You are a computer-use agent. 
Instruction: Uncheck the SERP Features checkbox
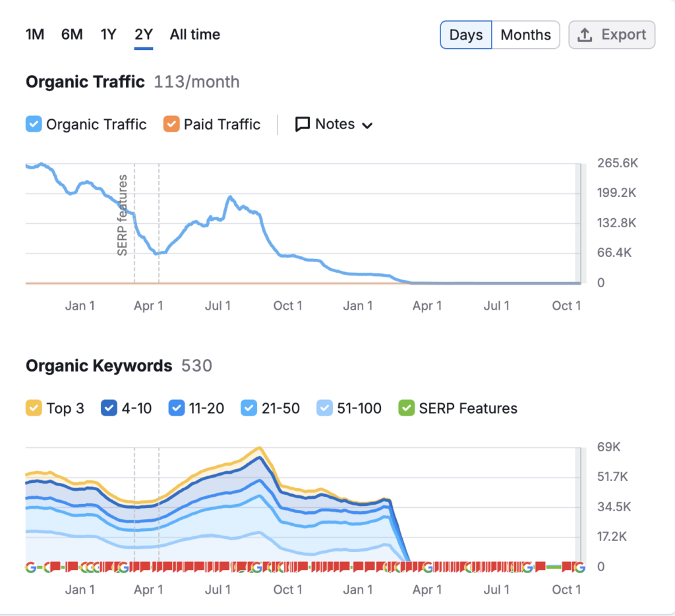point(406,408)
